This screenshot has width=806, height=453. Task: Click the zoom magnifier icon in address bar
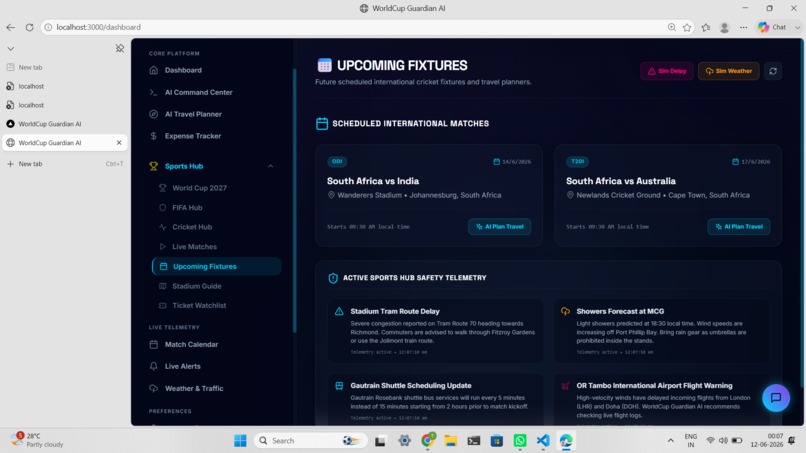pyautogui.click(x=671, y=27)
